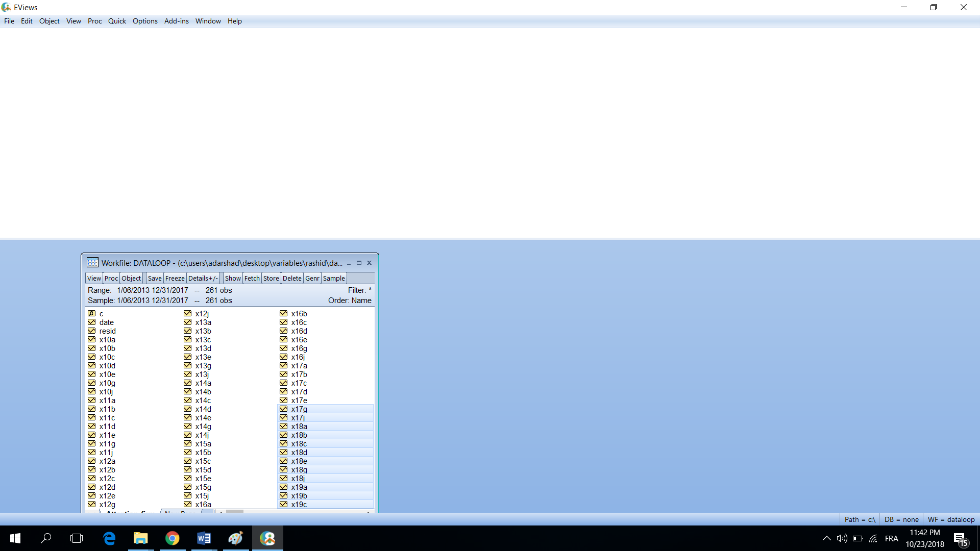980x551 pixels.
Task: Select series name x18g
Action: tap(299, 469)
